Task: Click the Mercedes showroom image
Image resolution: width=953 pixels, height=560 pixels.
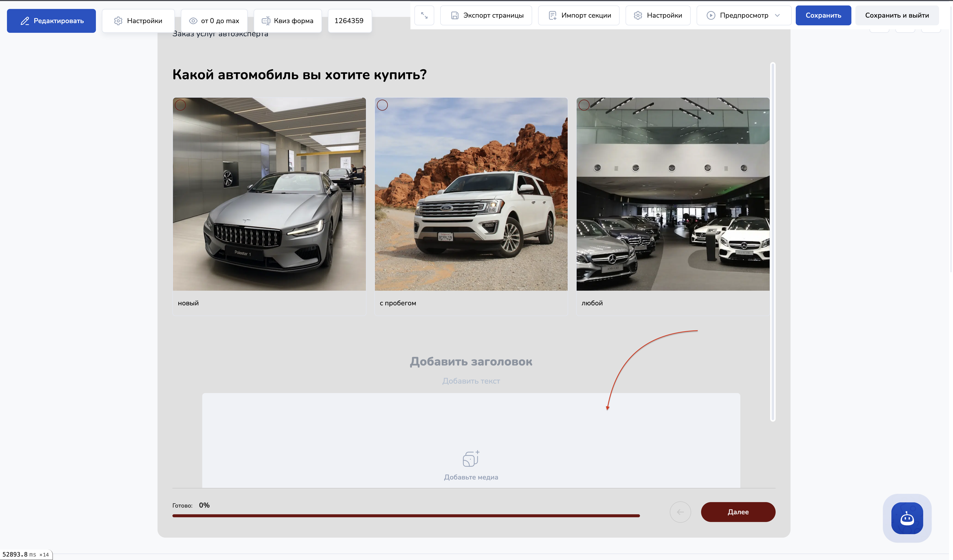Action: pos(673,194)
